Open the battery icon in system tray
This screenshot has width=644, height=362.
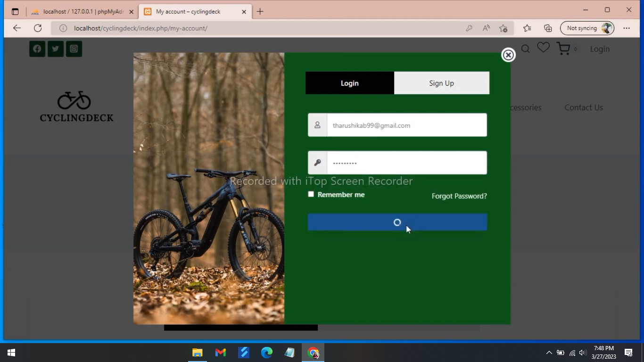(x=561, y=353)
